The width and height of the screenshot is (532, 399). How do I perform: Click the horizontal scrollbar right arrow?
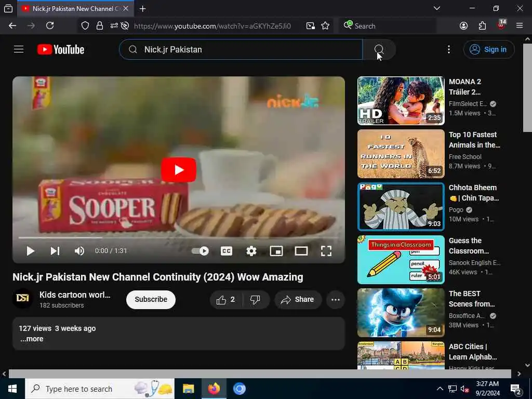[519, 374]
